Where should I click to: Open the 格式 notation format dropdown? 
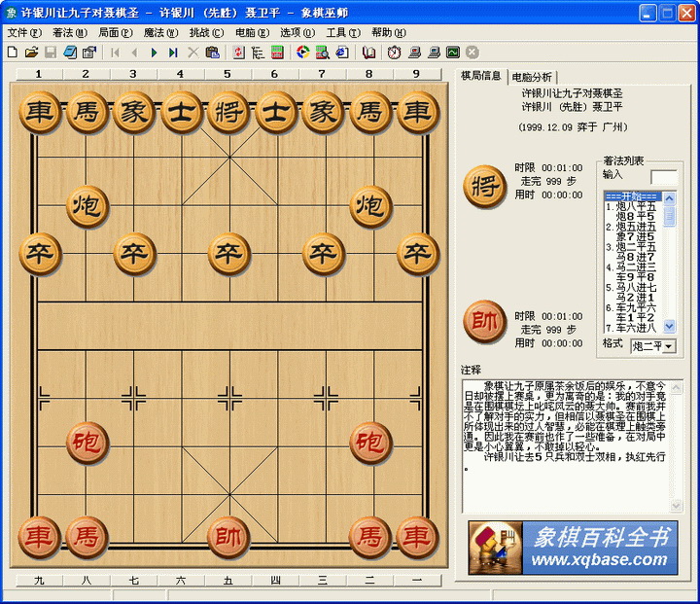[x=669, y=346]
